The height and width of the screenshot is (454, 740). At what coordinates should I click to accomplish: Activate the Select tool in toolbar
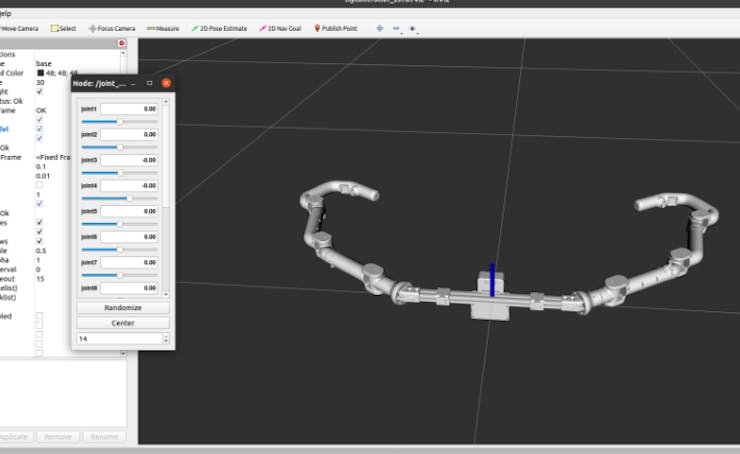(64, 28)
